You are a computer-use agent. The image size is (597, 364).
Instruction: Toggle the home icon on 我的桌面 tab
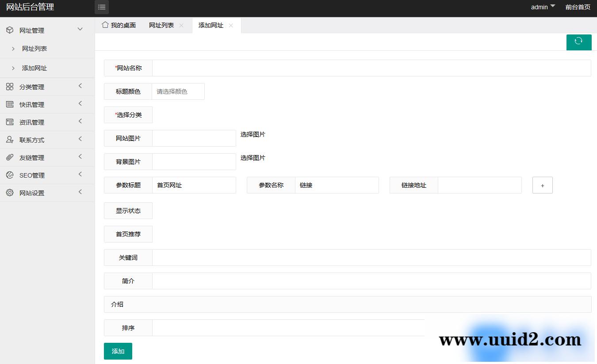pyautogui.click(x=105, y=25)
